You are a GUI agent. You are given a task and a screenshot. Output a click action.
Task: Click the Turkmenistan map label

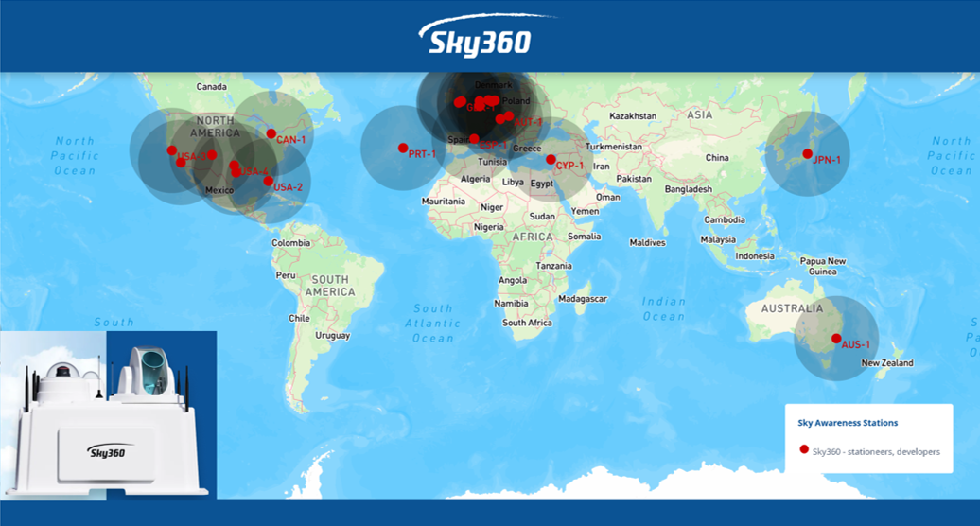click(x=614, y=147)
